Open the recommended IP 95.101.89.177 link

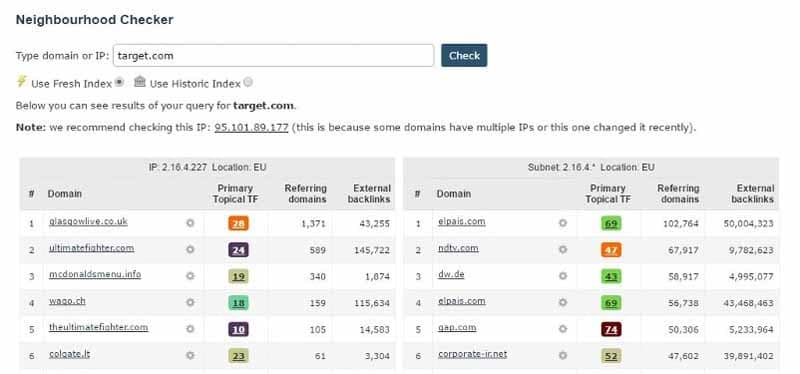point(252,128)
